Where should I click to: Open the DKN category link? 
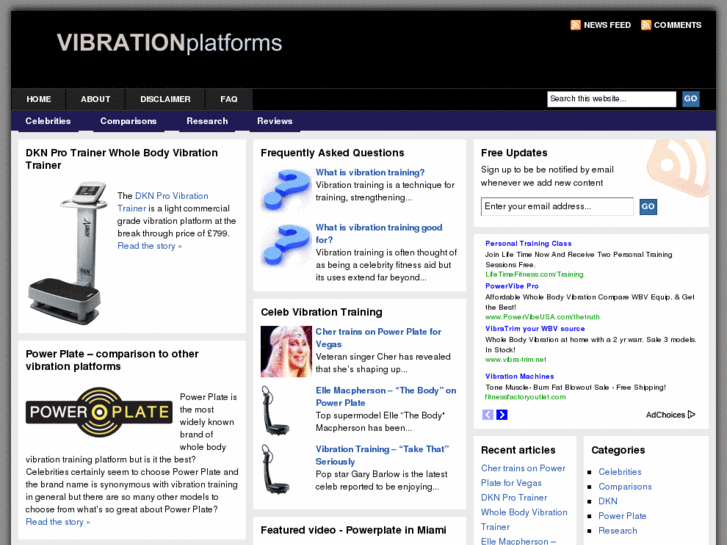[608, 501]
